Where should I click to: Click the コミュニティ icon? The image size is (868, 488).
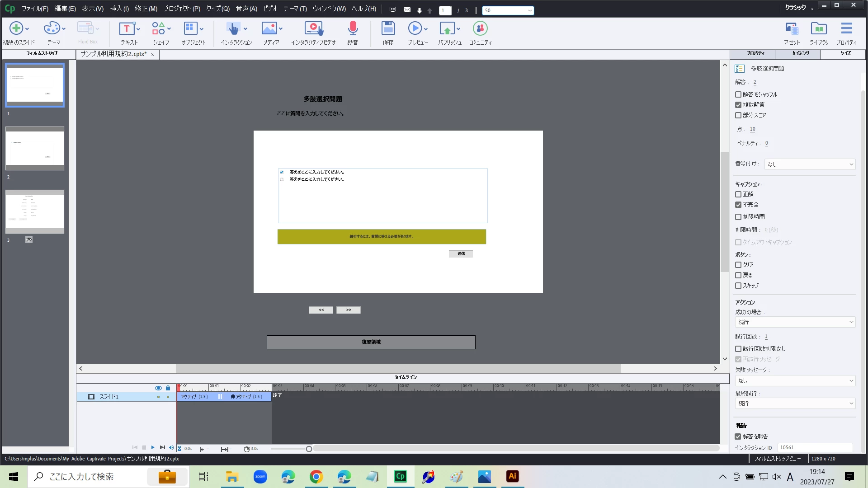(480, 29)
